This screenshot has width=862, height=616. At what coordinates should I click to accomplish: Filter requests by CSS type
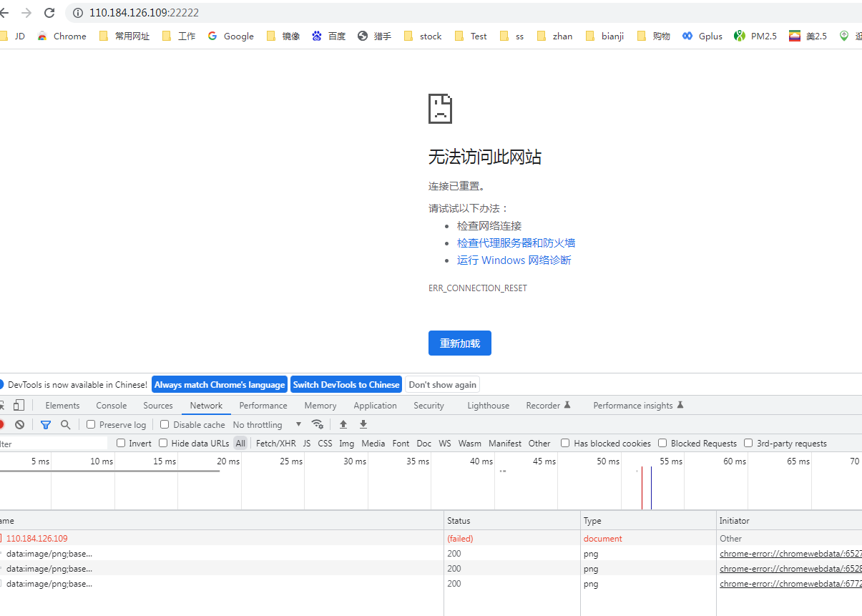click(325, 443)
